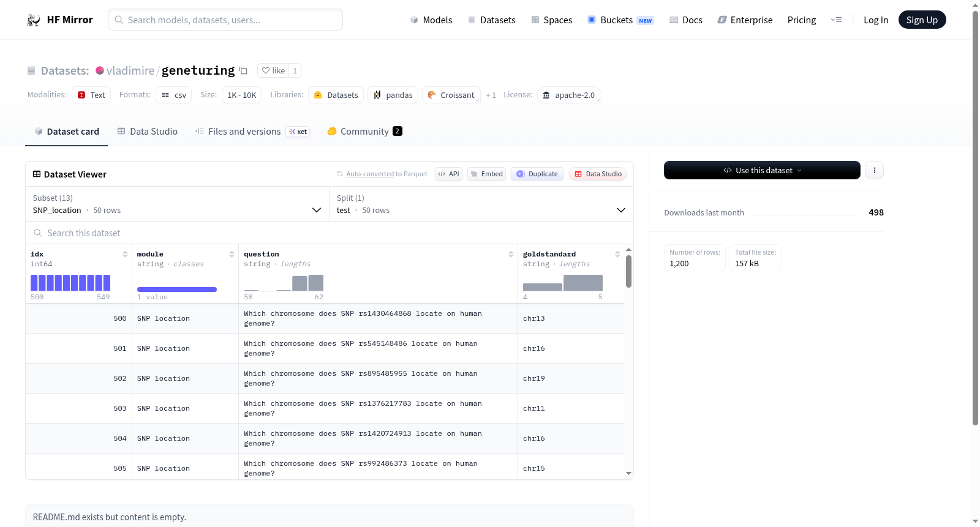
Task: Show the +1 more libraries
Action: 491,95
